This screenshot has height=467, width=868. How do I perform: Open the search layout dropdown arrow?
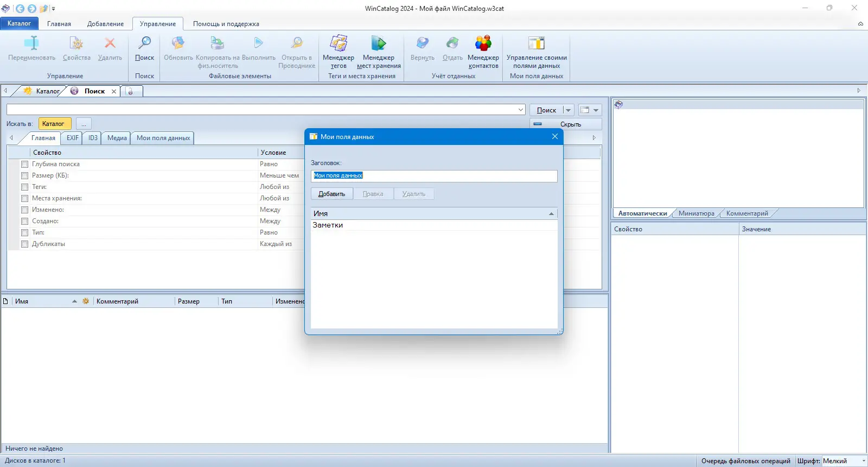click(596, 110)
